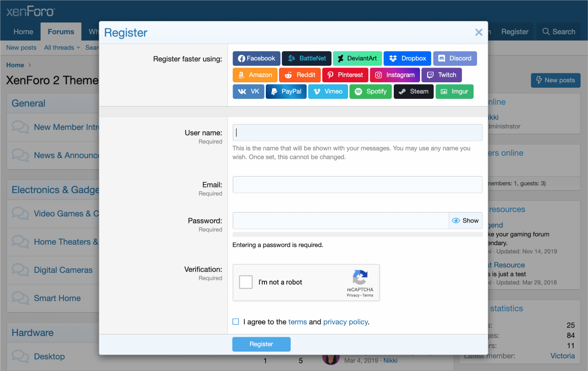Open the New posts sub-navigation link
The image size is (588, 371).
point(21,48)
